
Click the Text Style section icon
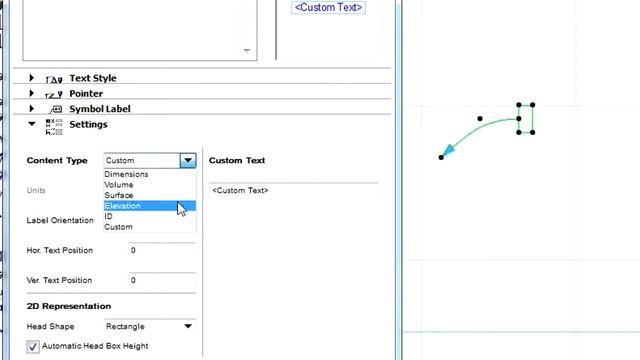(54, 79)
